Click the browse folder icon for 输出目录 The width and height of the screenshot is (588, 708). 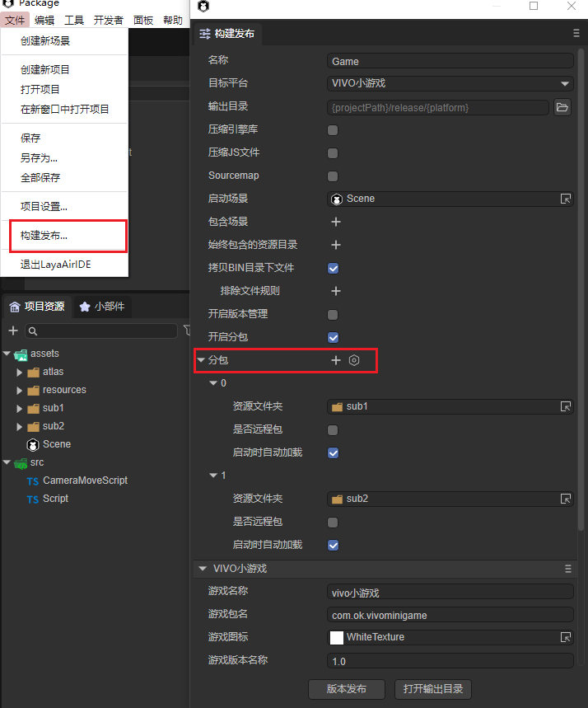tap(562, 107)
